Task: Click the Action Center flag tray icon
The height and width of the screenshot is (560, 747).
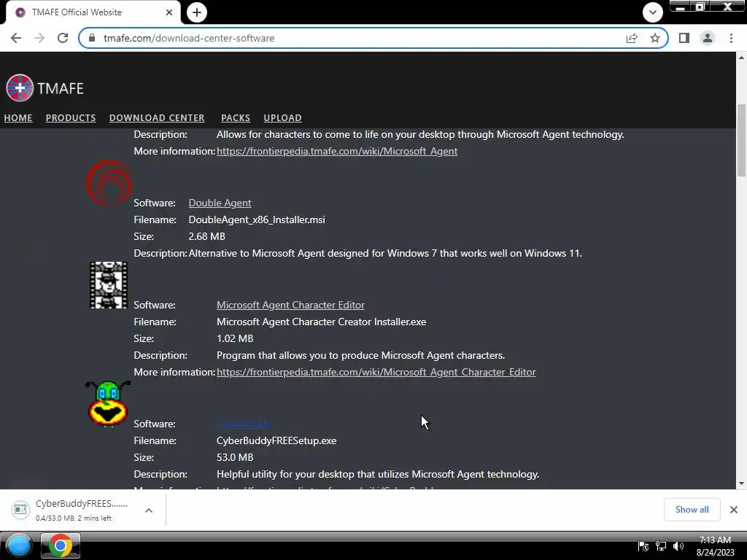Action: tap(643, 546)
